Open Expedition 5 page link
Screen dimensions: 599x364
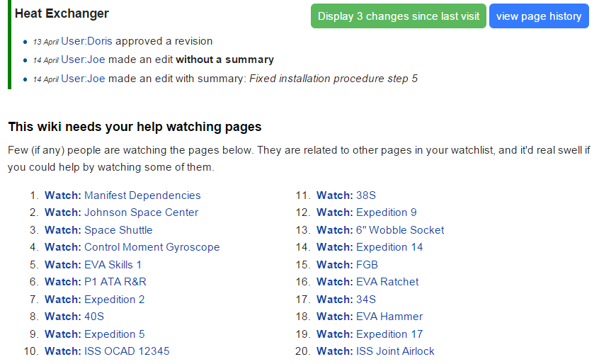pyautogui.click(x=115, y=334)
